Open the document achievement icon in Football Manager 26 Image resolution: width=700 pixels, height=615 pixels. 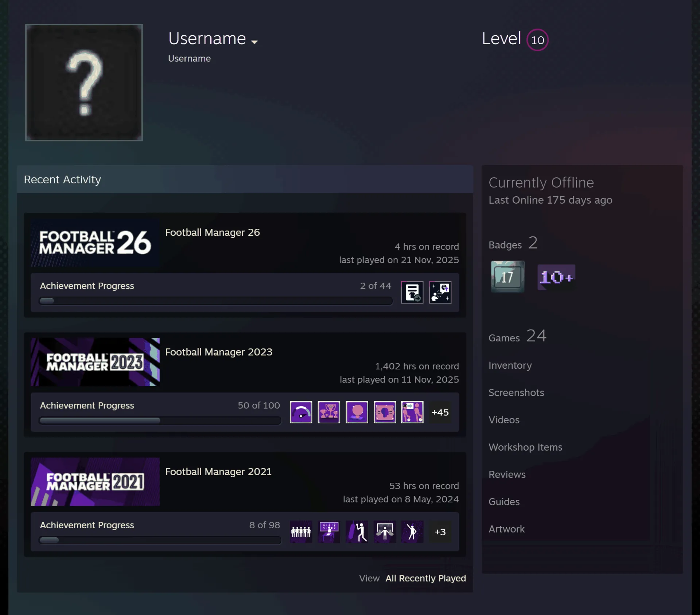pos(412,293)
